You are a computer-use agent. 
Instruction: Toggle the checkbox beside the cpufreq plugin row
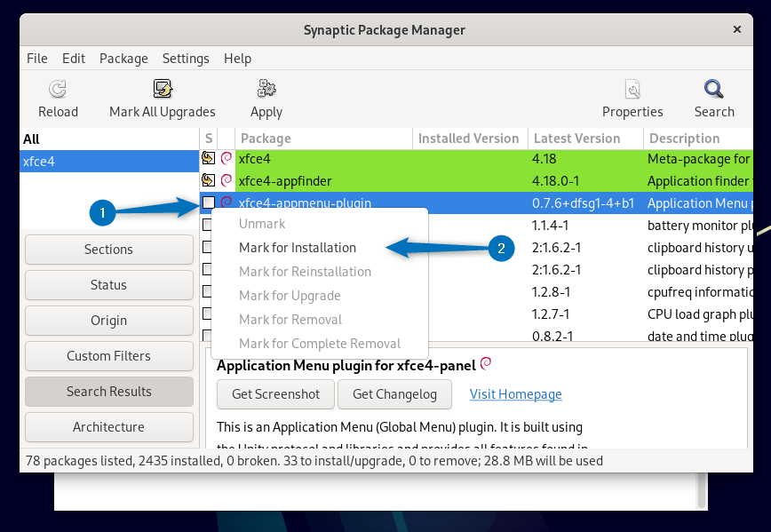point(210,291)
